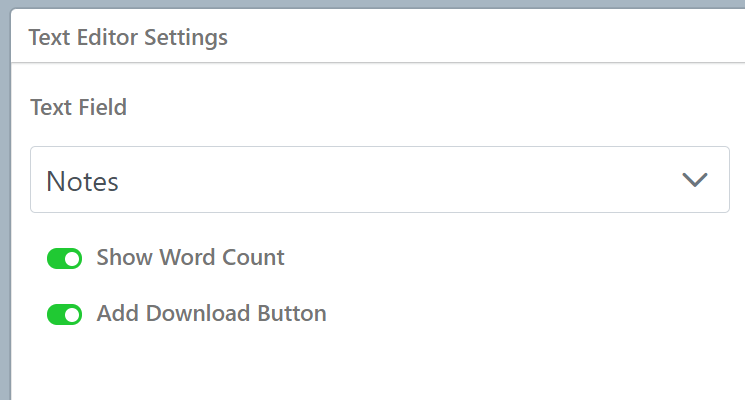745x400 pixels.
Task: Switch off the download button green toggle
Action: (64, 315)
